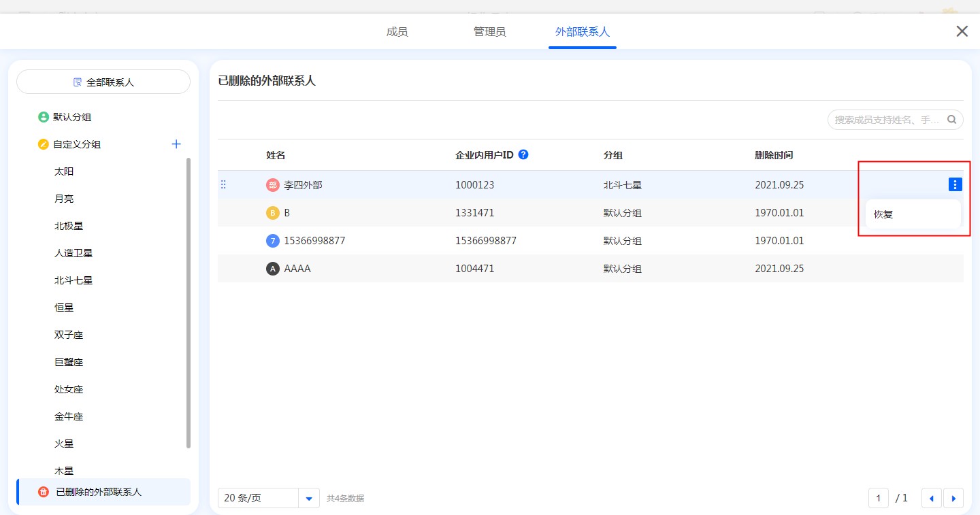Select 已删除的外部联系人 in sidebar
This screenshot has height=515, width=980.
coord(99,492)
